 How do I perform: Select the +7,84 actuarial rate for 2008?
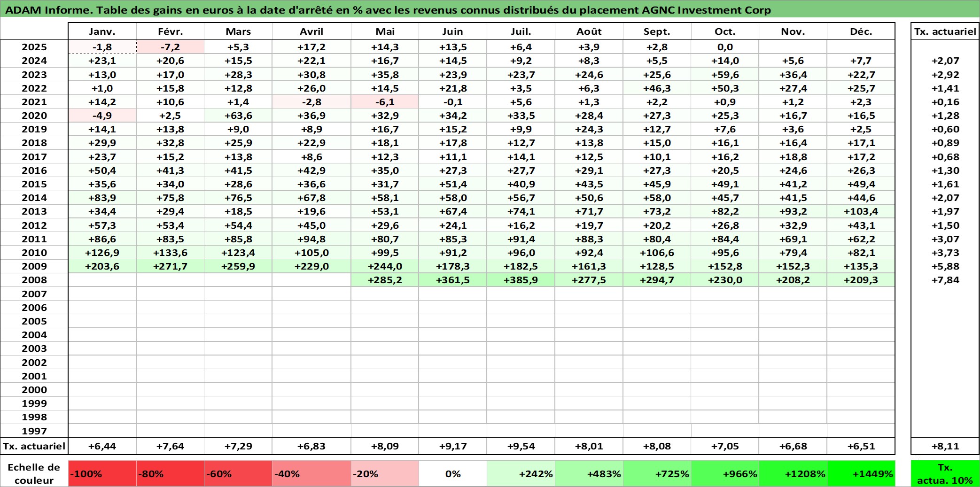click(x=945, y=280)
